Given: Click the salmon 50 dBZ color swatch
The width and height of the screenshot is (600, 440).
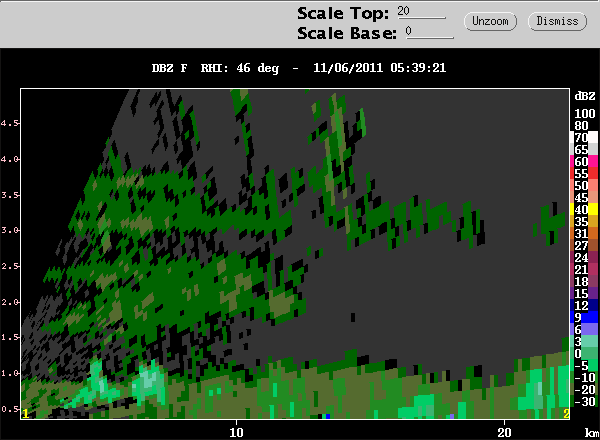Looking at the screenshot, I should coord(593,185).
